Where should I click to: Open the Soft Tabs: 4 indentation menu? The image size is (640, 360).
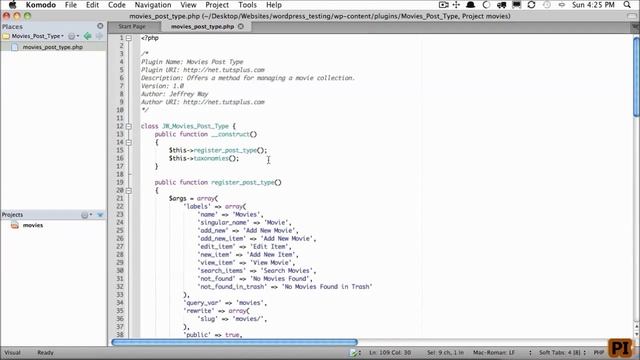coord(560,353)
